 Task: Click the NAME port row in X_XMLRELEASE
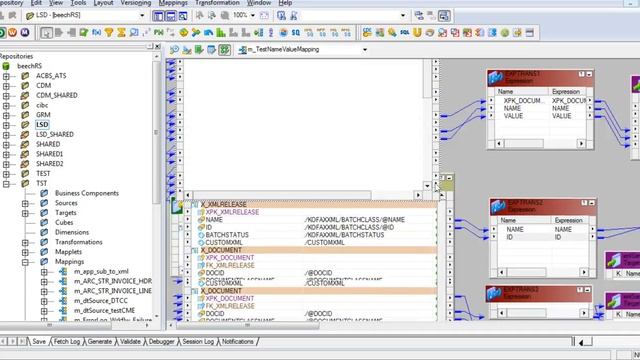click(x=315, y=220)
